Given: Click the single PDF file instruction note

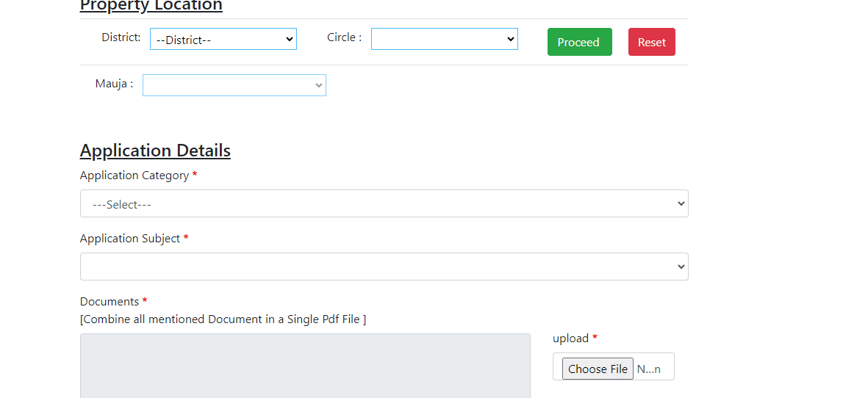Looking at the screenshot, I should coord(223,319).
